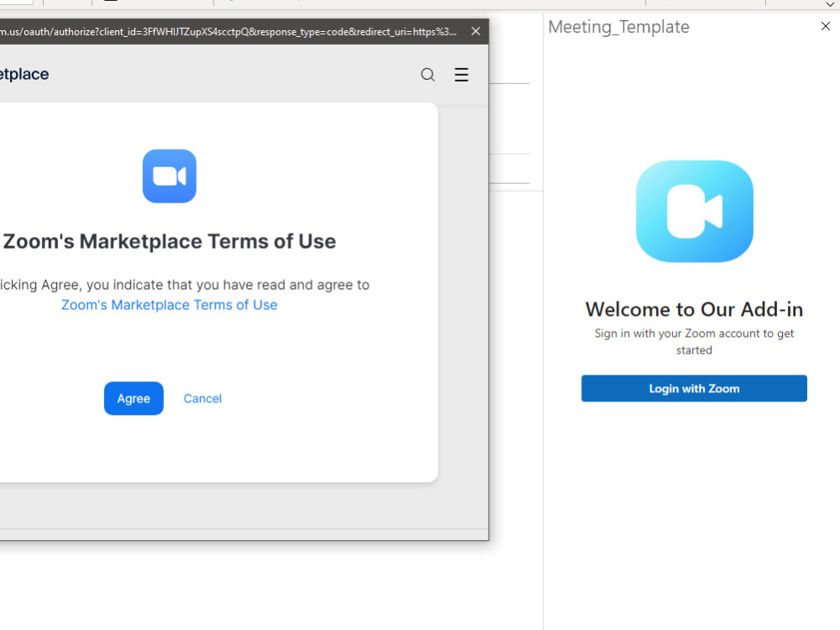
Task: Click the Welcome to Our Add-in heading
Action: pyautogui.click(x=694, y=309)
